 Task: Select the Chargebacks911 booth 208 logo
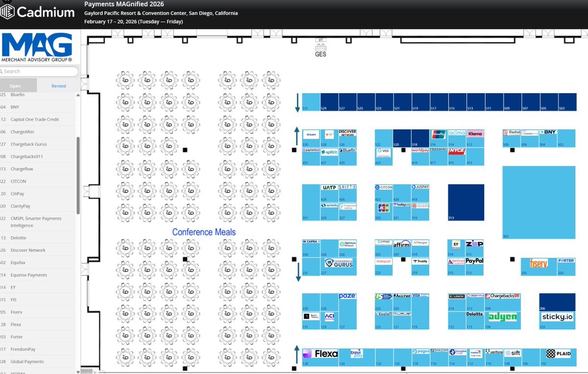[x=502, y=296]
